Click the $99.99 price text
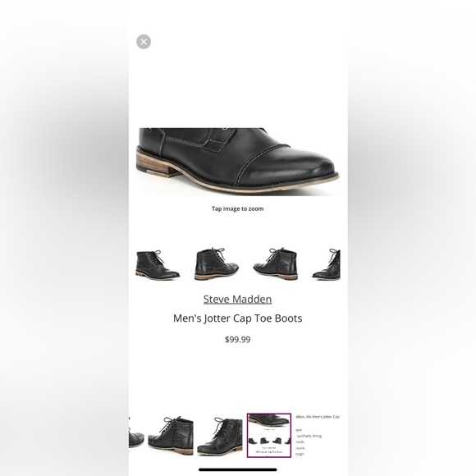The width and height of the screenshot is (476, 476). tap(238, 340)
